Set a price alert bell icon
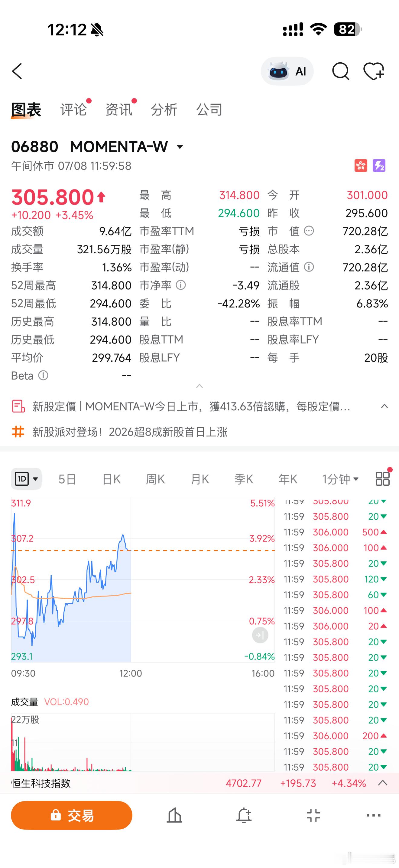Screen dimensions: 399x868 click(x=244, y=815)
